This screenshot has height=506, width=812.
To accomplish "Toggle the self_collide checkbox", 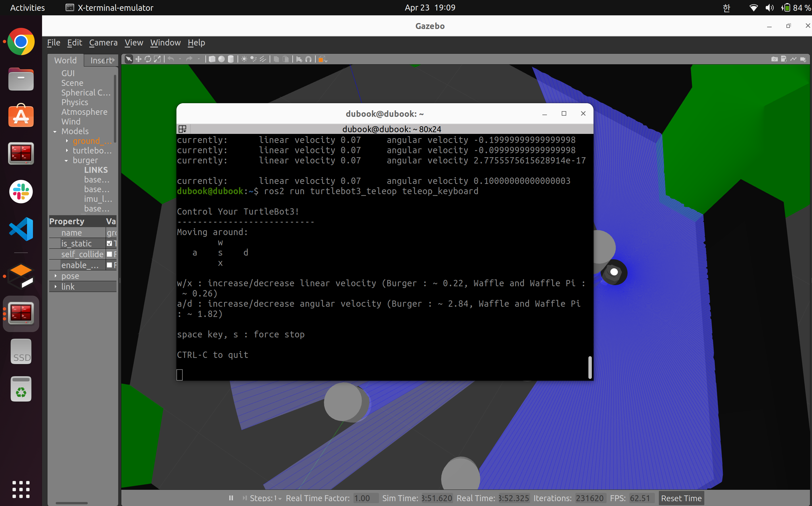I will click(x=109, y=254).
